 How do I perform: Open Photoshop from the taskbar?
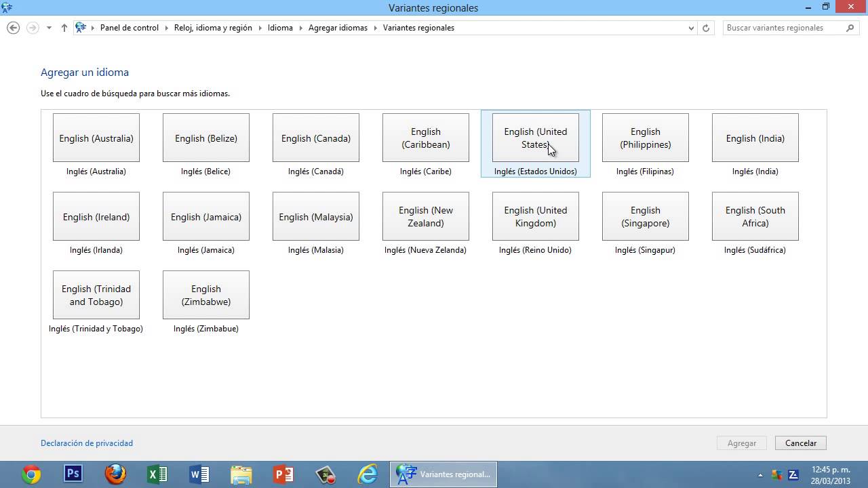coord(73,474)
